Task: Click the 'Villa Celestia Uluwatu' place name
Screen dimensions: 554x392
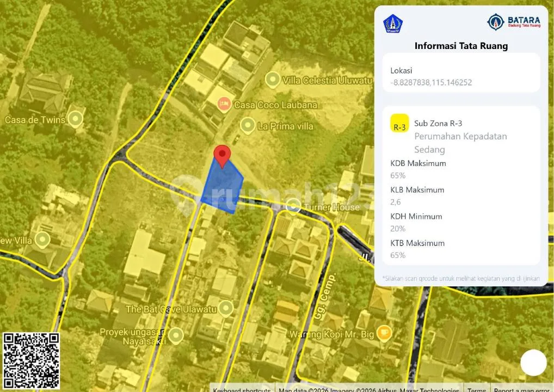Action: (x=327, y=80)
